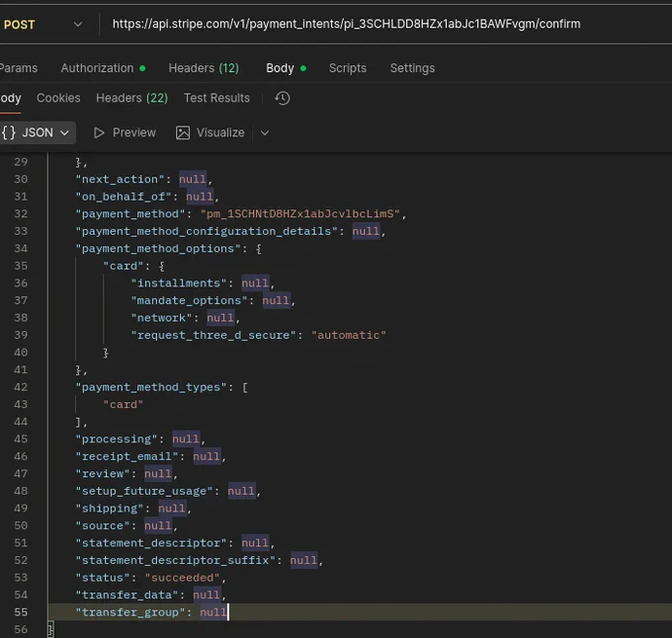Click the "card" array value on line 43

tap(123, 405)
